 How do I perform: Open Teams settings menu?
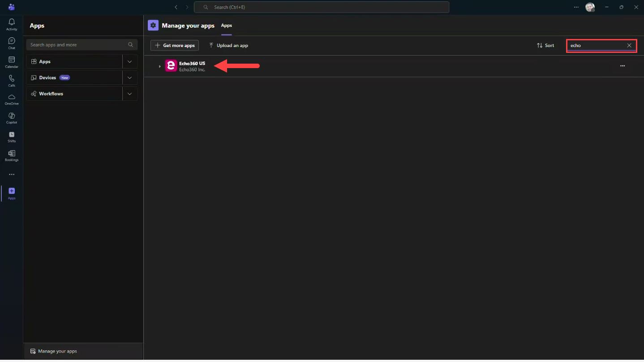(x=576, y=7)
